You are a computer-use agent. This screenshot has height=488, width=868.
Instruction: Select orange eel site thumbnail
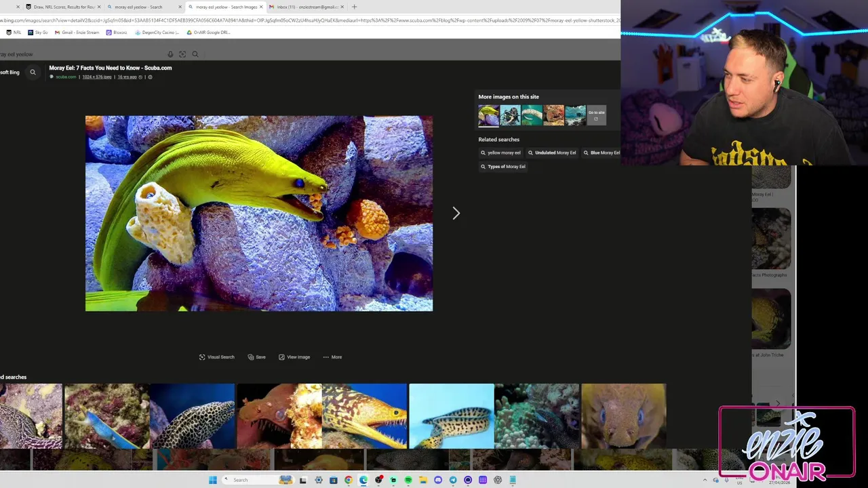click(x=553, y=115)
